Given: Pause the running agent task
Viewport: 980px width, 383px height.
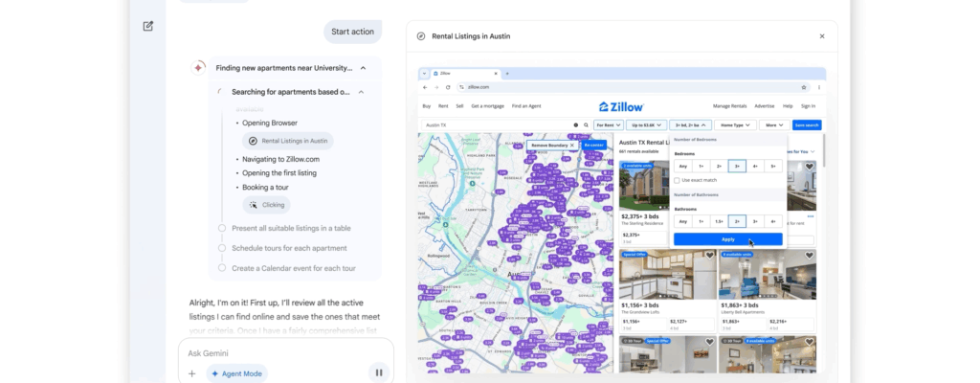Looking at the screenshot, I should tap(379, 372).
